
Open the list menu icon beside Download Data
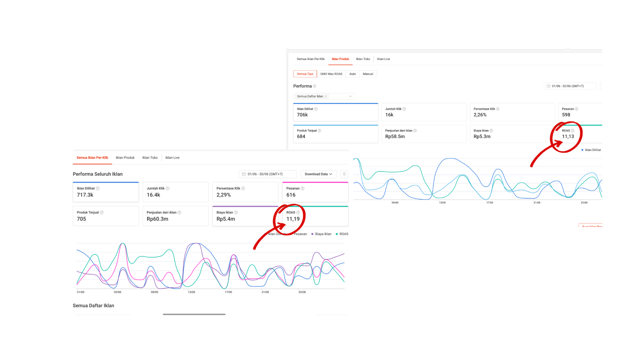pyautogui.click(x=344, y=174)
